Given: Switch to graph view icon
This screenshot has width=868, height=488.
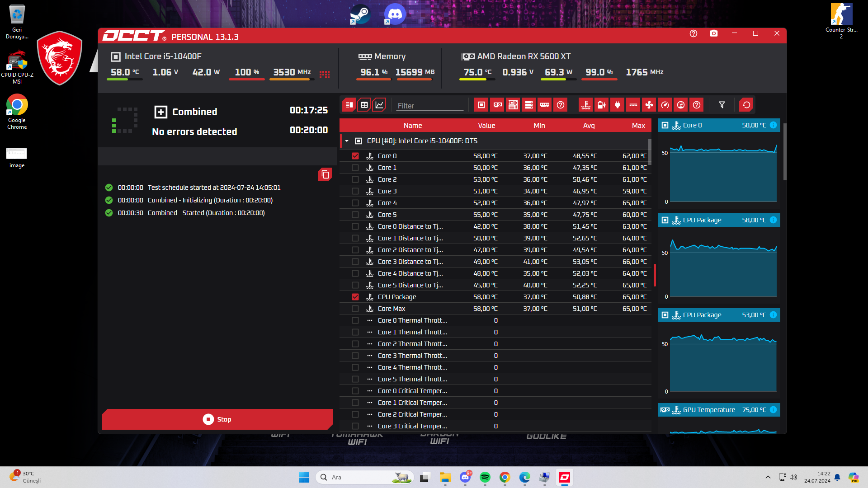Looking at the screenshot, I should click(x=379, y=105).
